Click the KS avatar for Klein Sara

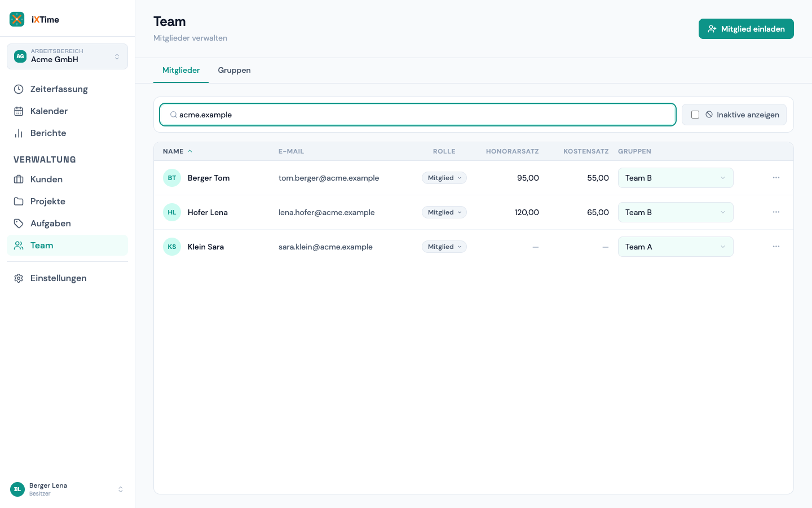point(172,247)
